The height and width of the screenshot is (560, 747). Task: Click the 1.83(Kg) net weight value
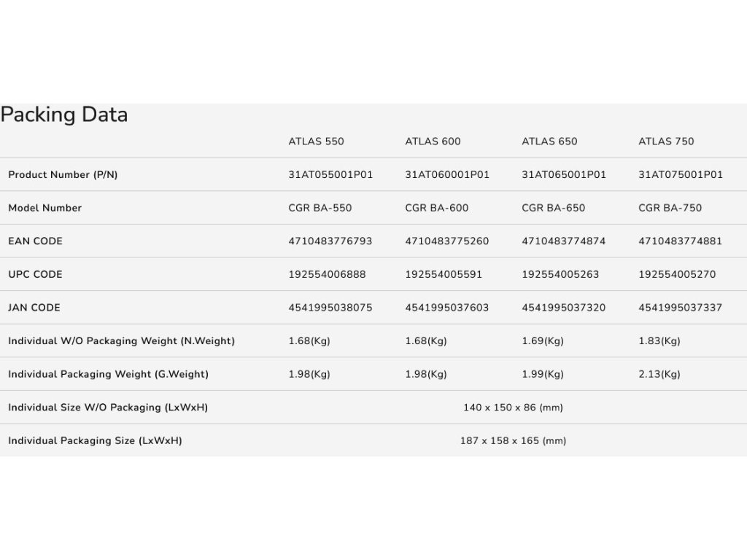(x=659, y=341)
